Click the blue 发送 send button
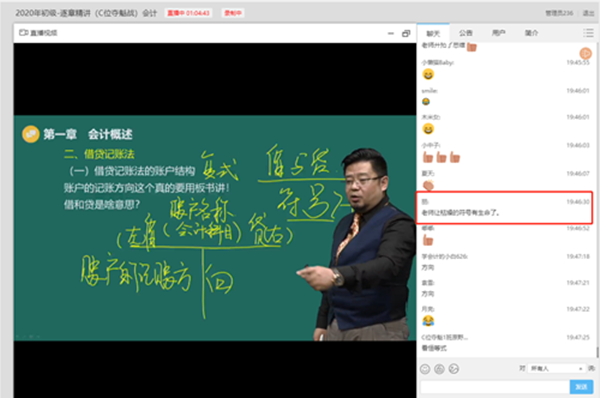 (x=581, y=387)
